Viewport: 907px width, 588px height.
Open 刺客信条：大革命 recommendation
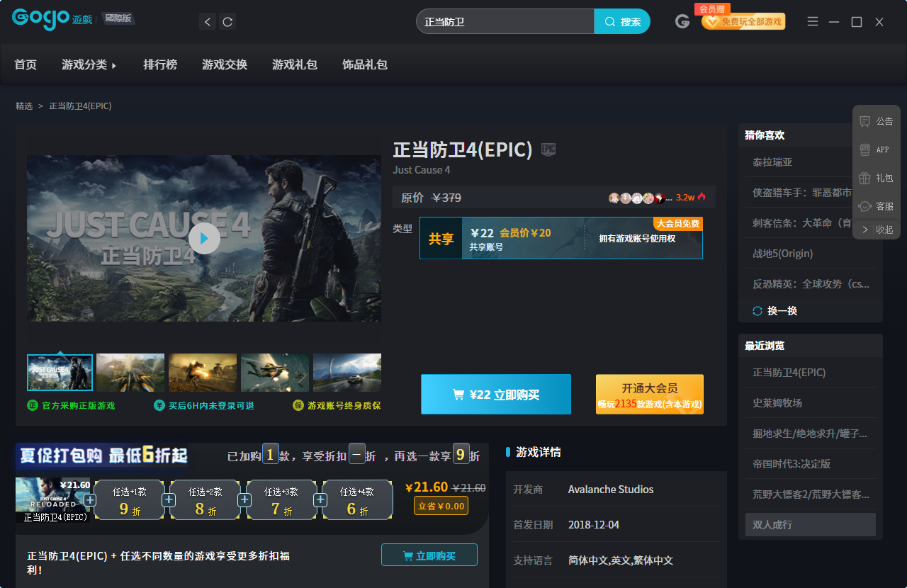(x=801, y=223)
